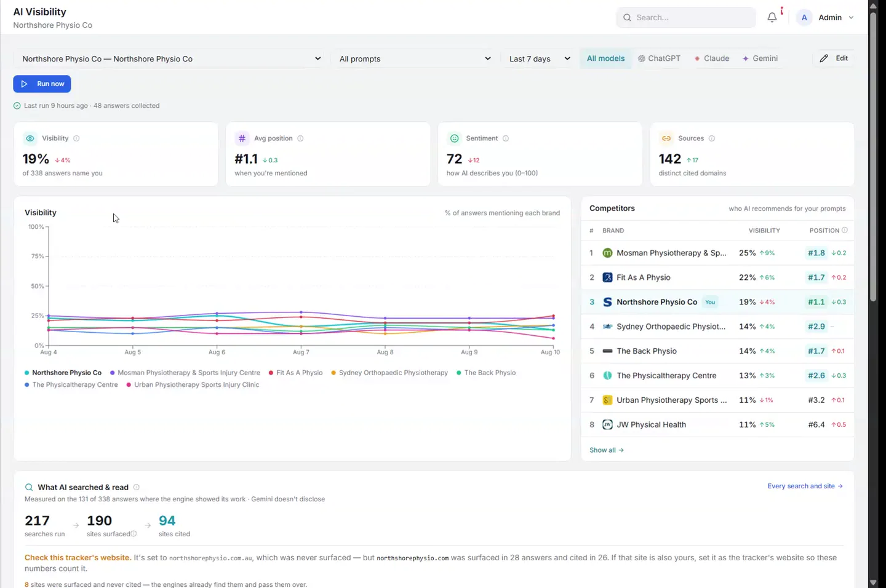
Task: Click the Sentiment smiley icon
Action: click(x=454, y=138)
